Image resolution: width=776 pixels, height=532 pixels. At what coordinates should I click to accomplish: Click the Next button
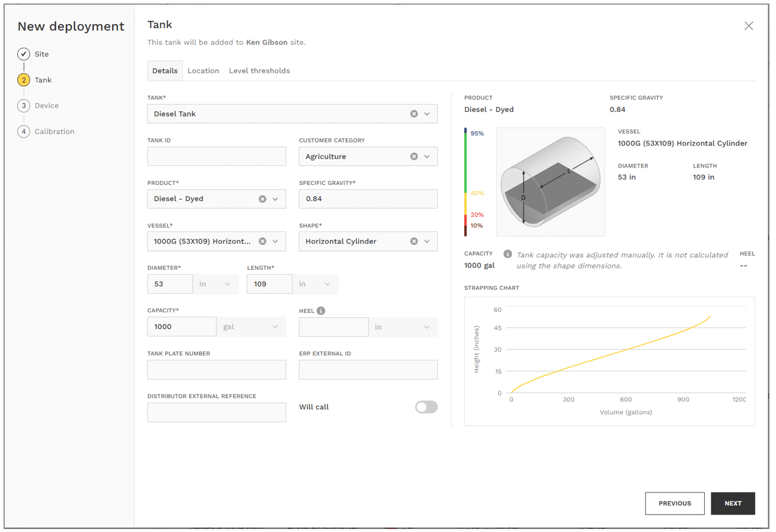[733, 503]
